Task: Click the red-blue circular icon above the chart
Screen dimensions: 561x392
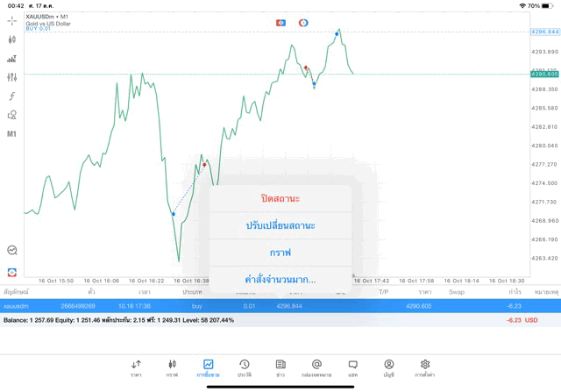Action: tap(303, 22)
